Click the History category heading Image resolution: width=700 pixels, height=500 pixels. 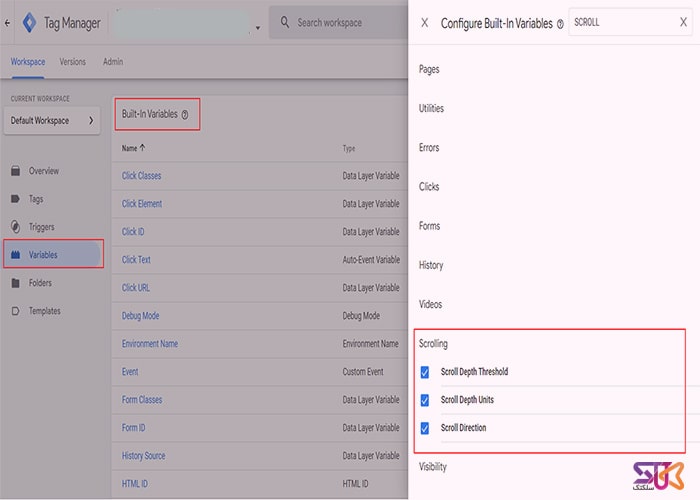[431, 265]
